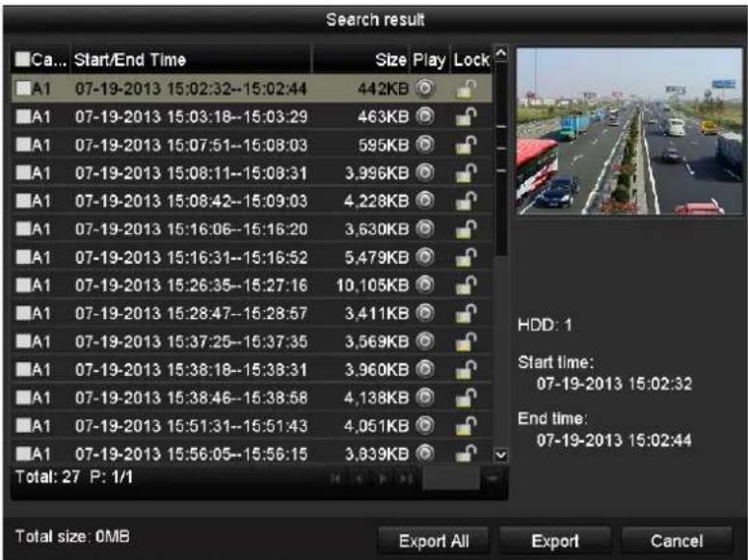This screenshot has width=748, height=560.
Task: Check the 15:03:18--15:03:29 row checkbox
Action: [x=23, y=117]
